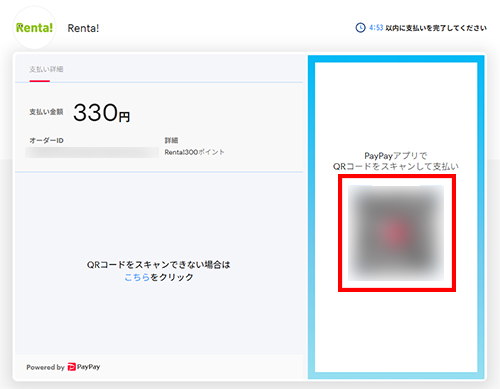Click the 詳細 label
Screen dimensions: 500x389
click(171, 140)
